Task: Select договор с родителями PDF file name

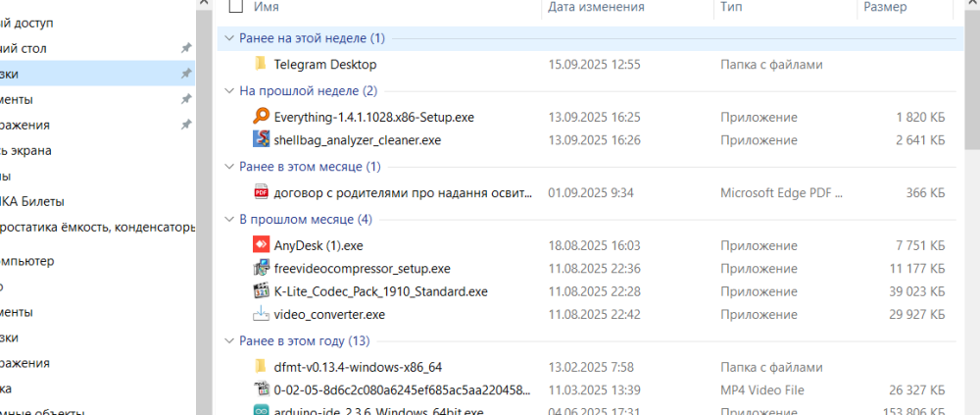Action: pos(403,192)
